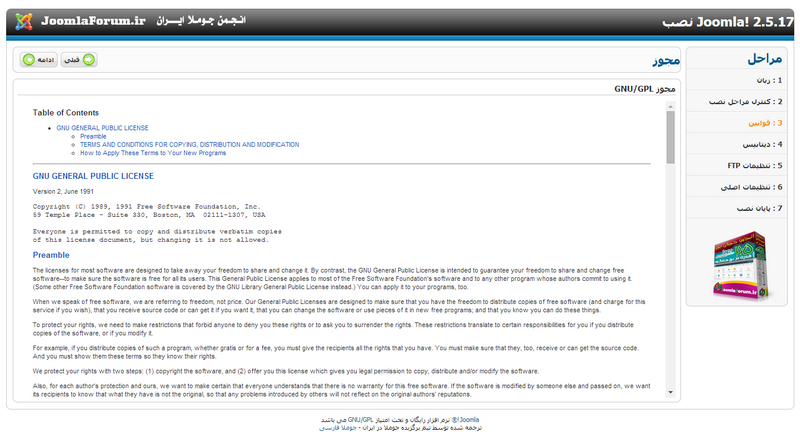Click the Table of Contents heading
The image size is (800, 437).
click(x=66, y=113)
